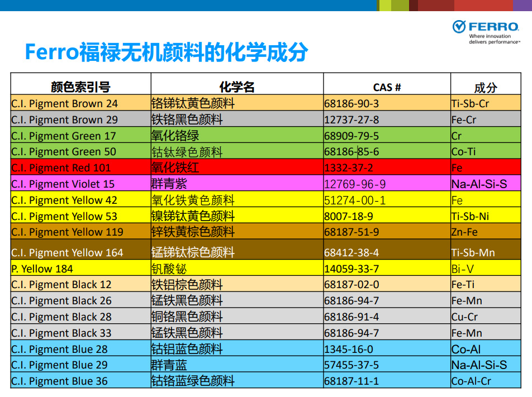Click chemical name '铜铬黑色颜料'
The height and width of the screenshot is (397, 532).
(187, 317)
